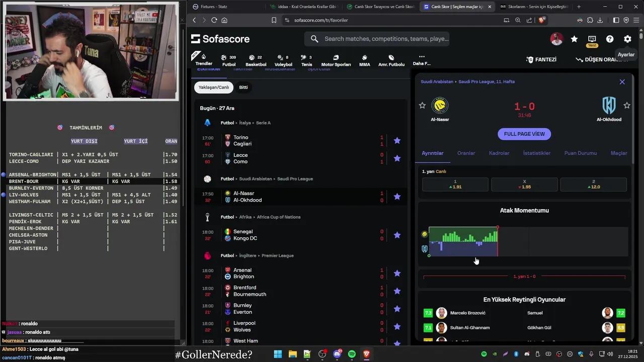The height and width of the screenshot is (362, 644).
Task: Open the help question mark icon
Action: (x=610, y=39)
